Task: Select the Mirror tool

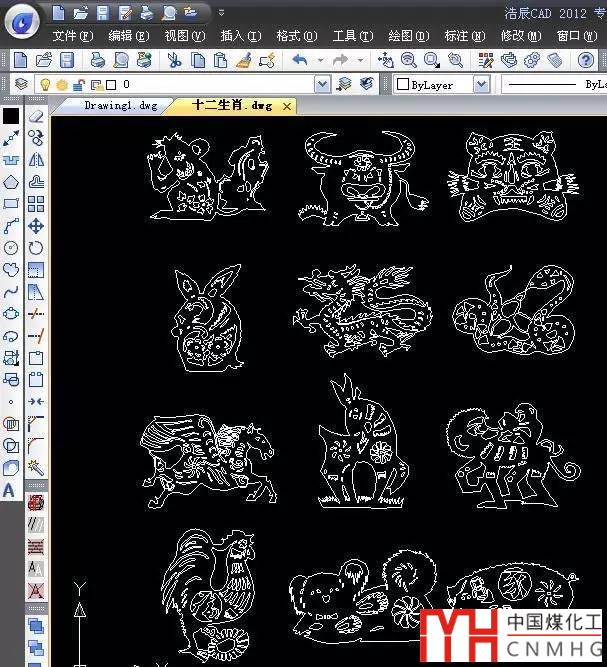Action: (36, 160)
